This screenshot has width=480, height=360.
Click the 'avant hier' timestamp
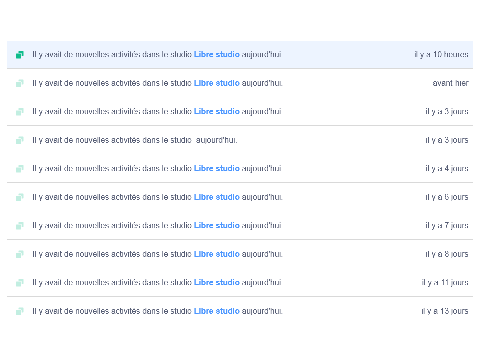[x=450, y=83]
